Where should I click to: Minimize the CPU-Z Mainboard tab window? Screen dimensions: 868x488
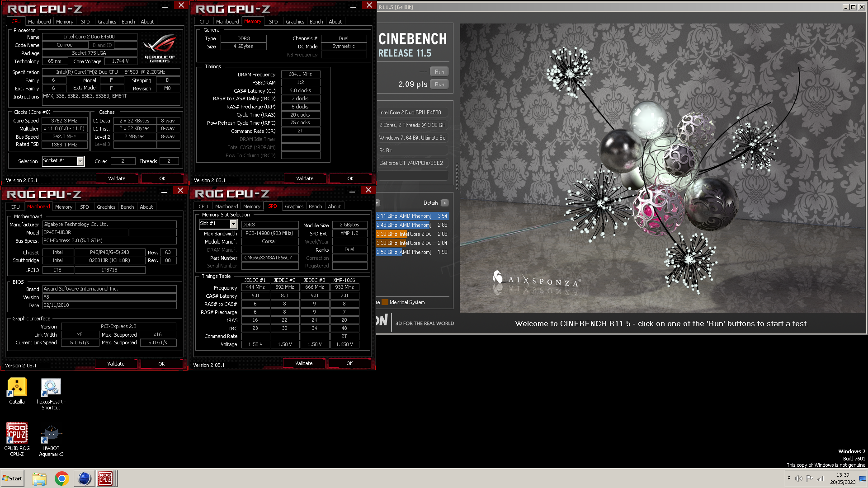pyautogui.click(x=164, y=192)
